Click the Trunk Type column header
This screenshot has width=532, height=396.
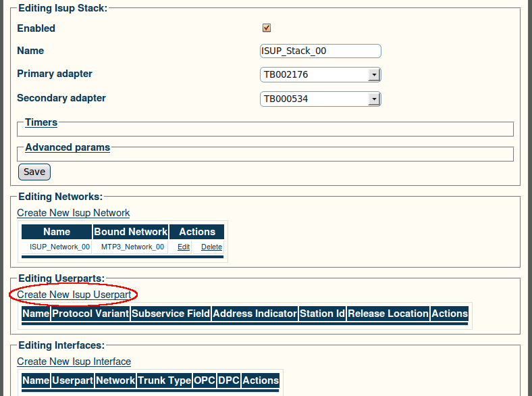click(x=164, y=380)
